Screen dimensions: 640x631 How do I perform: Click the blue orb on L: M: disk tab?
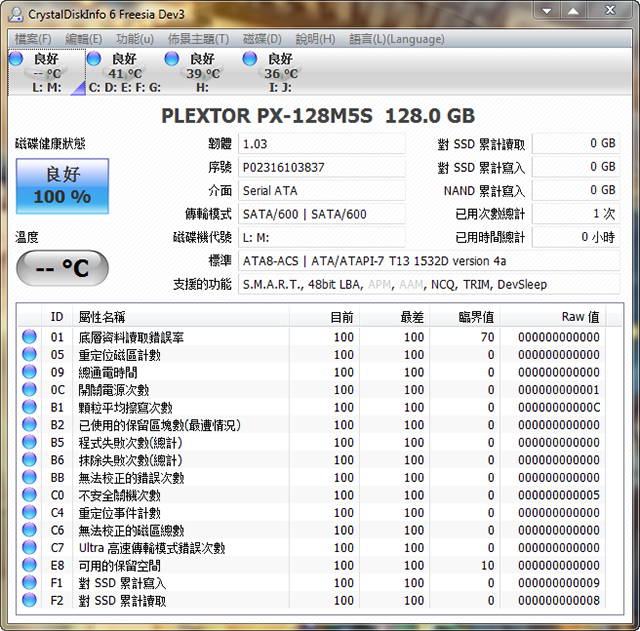tap(16, 58)
